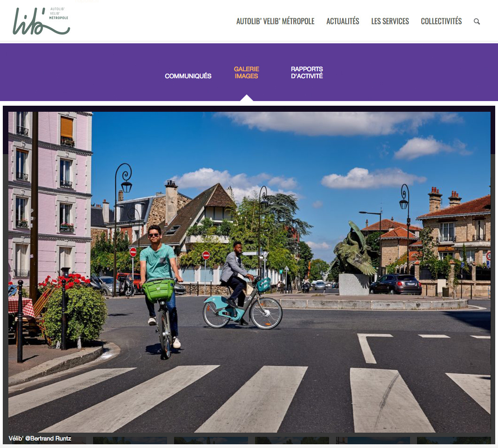This screenshot has width=498, height=448.
Task: Open Autolib' Velib' Métropole top navigation menu
Action: 275,21
